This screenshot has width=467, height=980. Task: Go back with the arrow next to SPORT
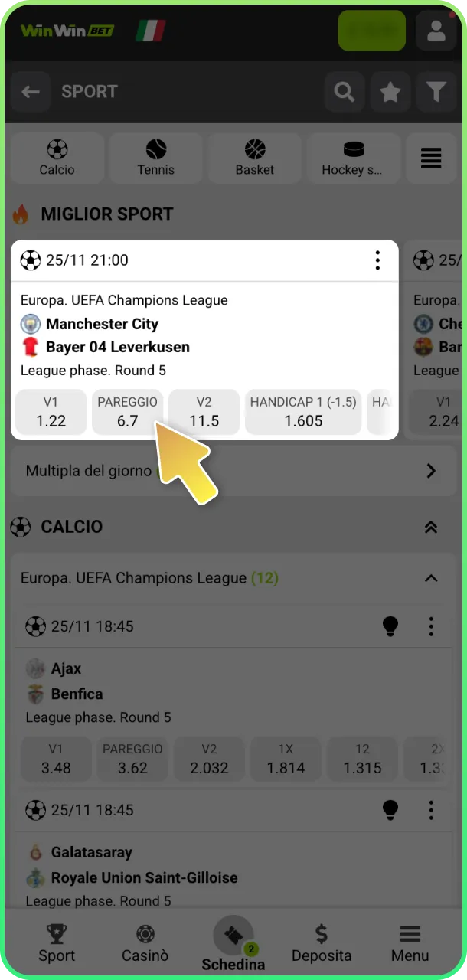pos(31,93)
